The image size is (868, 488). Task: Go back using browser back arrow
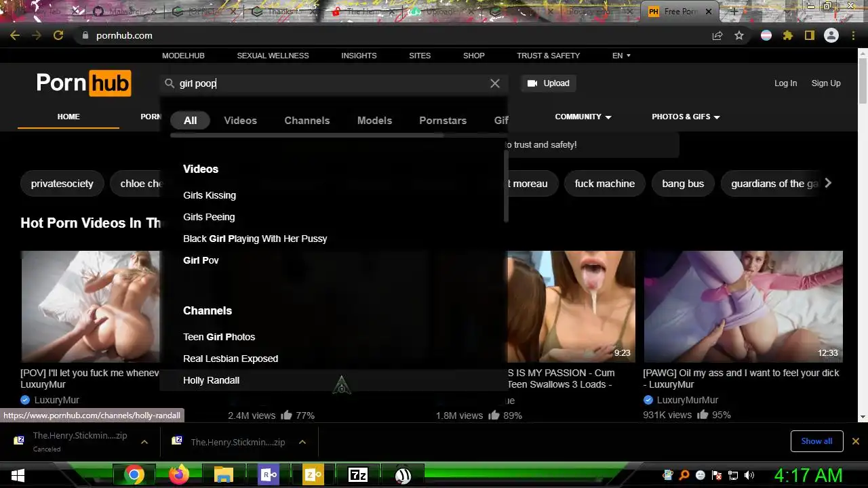(15, 35)
